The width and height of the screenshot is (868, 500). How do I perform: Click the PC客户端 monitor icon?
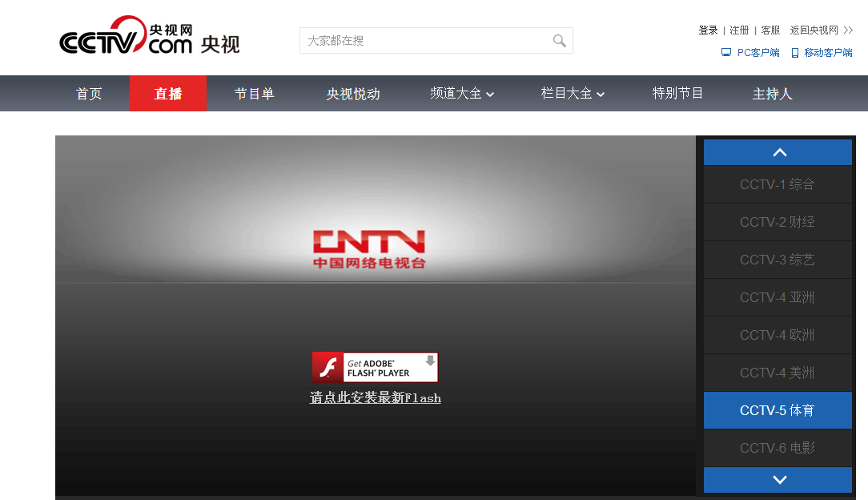[725, 53]
